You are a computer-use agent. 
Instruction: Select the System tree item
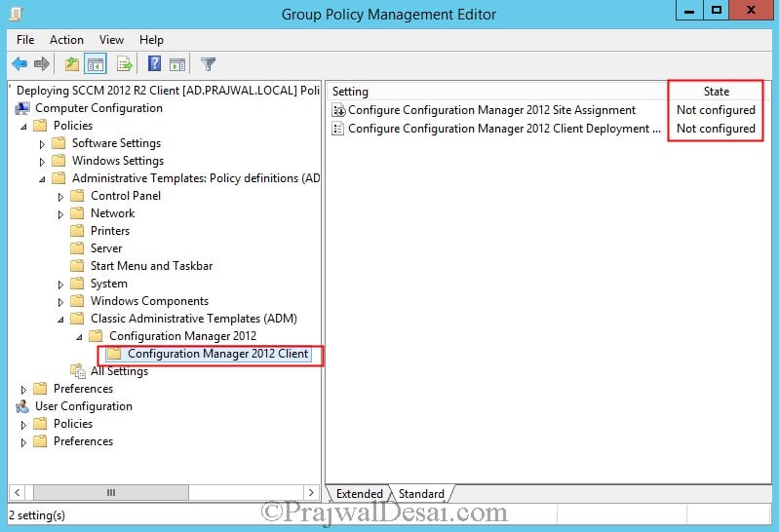click(x=109, y=284)
